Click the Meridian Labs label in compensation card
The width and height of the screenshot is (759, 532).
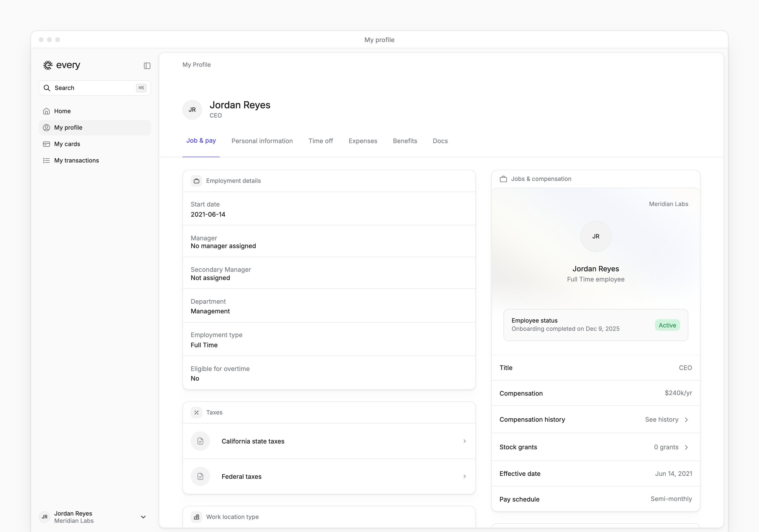(668, 204)
